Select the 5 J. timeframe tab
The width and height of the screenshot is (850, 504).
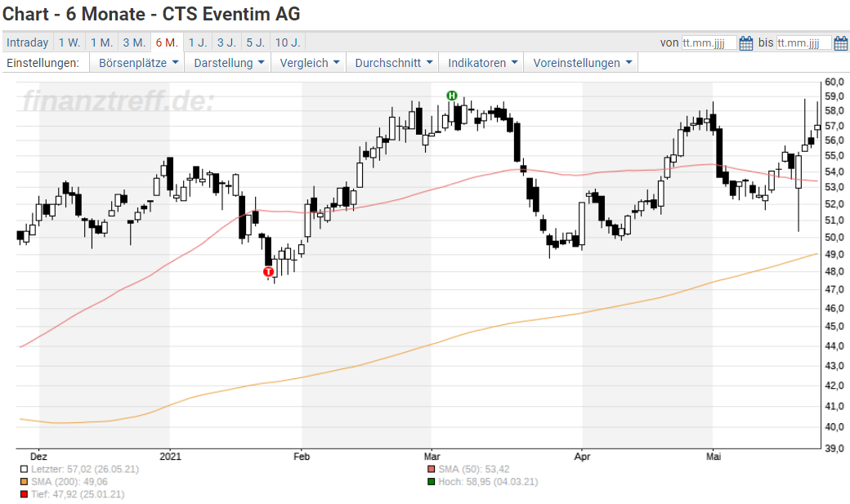pos(255,42)
